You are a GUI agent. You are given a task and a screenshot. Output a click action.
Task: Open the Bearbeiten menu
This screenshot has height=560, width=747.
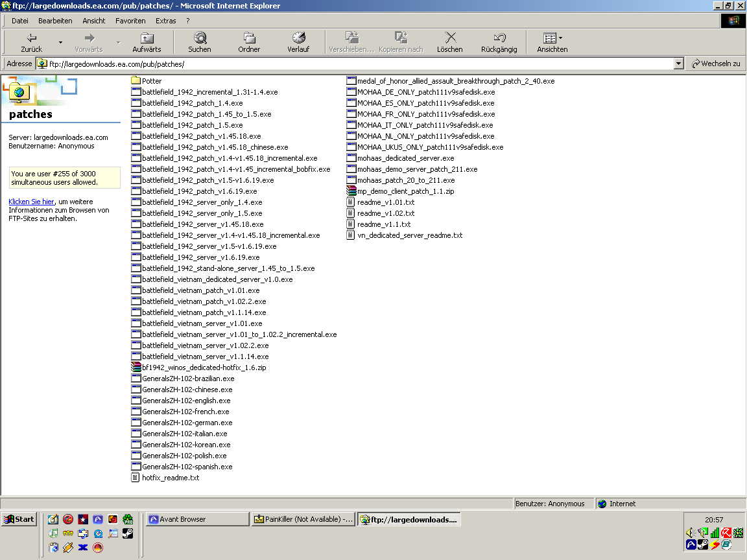tap(55, 21)
